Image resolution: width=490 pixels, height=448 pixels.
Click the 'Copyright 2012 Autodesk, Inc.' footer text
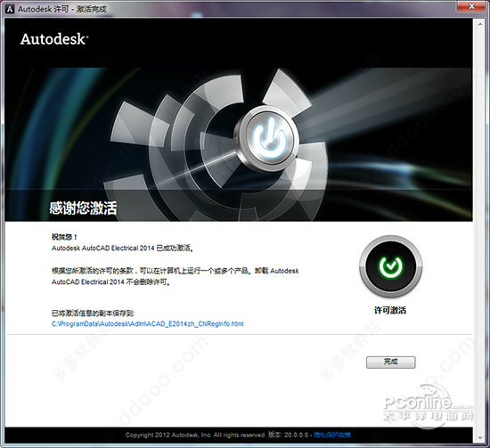point(168,435)
